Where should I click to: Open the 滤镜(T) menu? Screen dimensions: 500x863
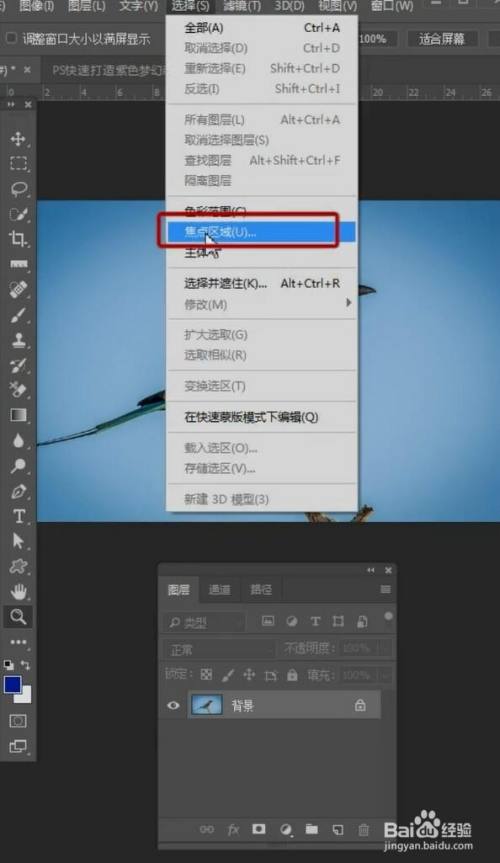tap(242, 6)
